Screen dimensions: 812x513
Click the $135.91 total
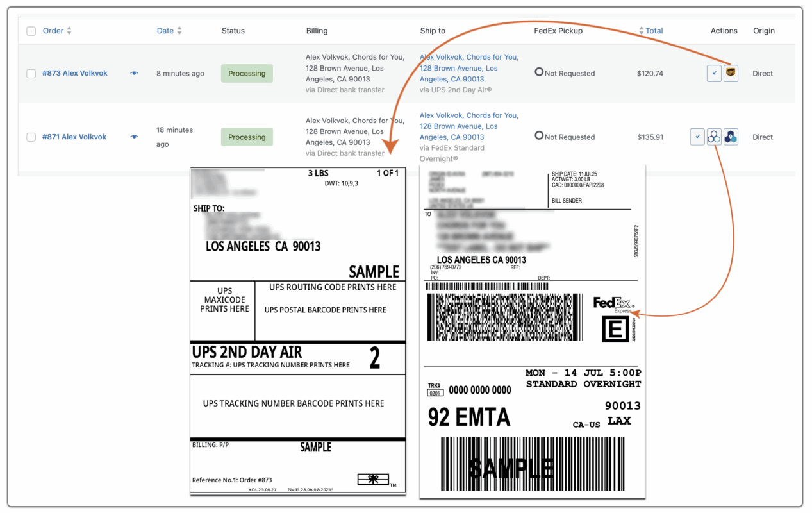[x=650, y=137]
